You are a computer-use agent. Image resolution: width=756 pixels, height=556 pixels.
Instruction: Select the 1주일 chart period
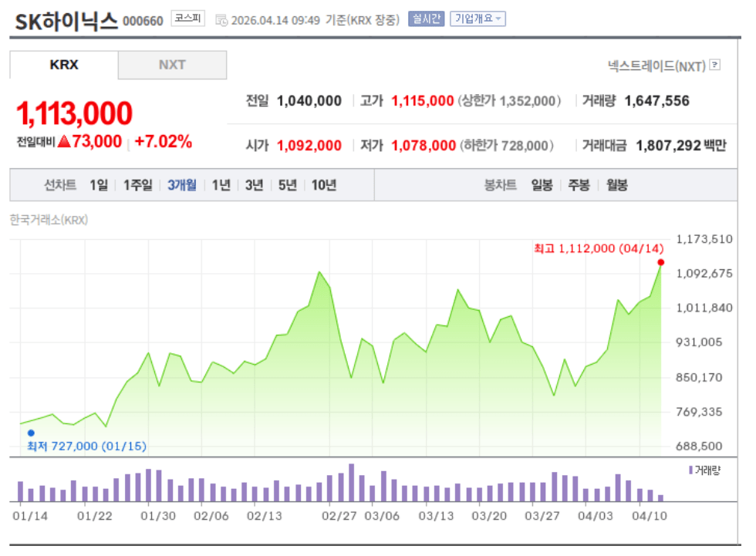tap(138, 185)
